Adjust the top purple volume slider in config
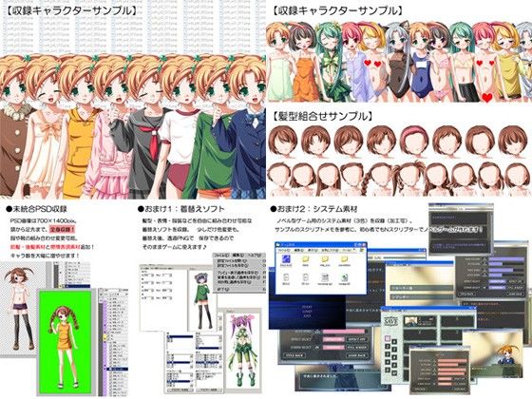532x399 pixels. pos(506,259)
